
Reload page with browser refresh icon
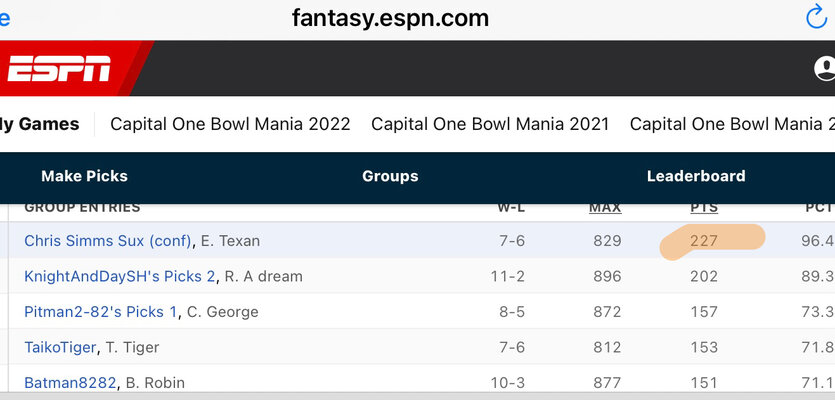[x=817, y=17]
